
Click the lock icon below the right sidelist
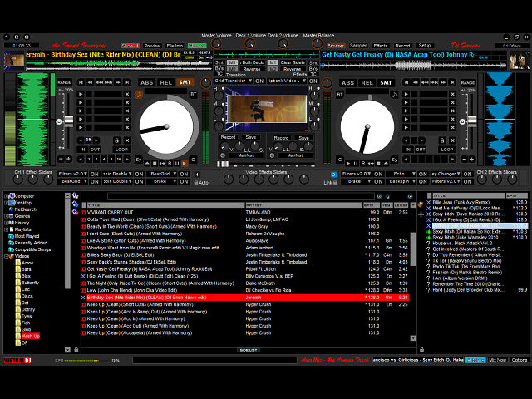pos(421,349)
